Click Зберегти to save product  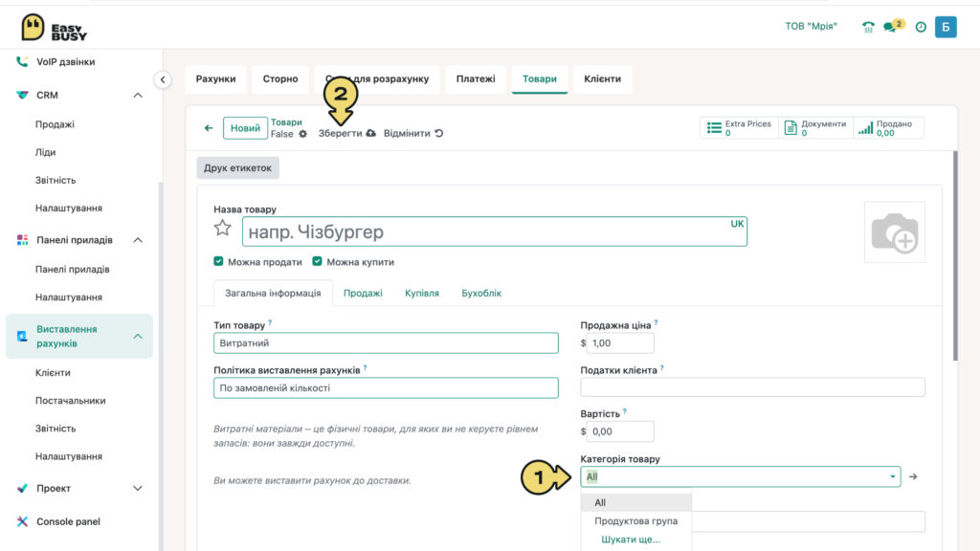340,133
